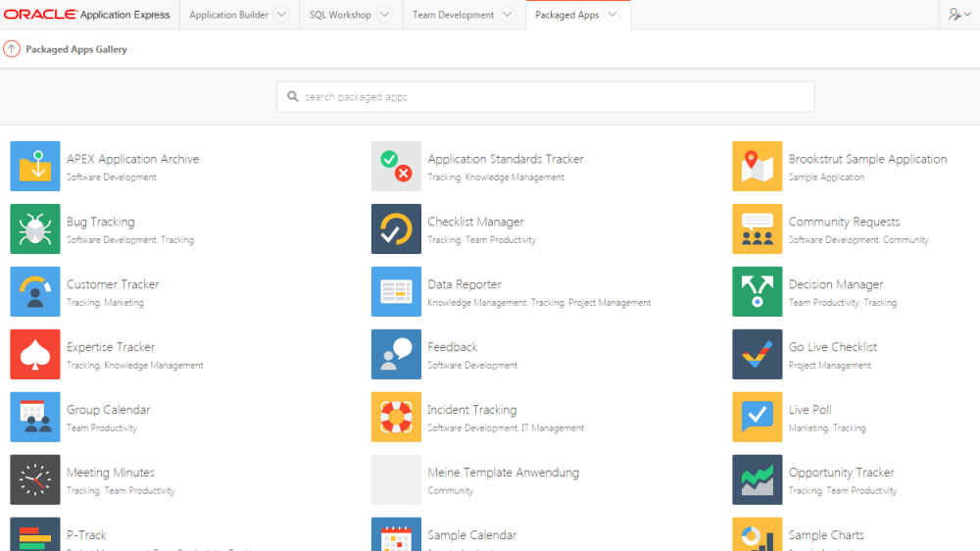Select the Bug Tracking bug icon
This screenshot has height=551, width=980.
coord(35,228)
